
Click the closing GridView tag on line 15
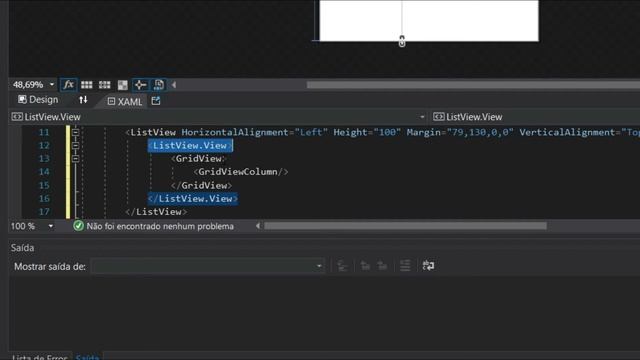point(201,185)
